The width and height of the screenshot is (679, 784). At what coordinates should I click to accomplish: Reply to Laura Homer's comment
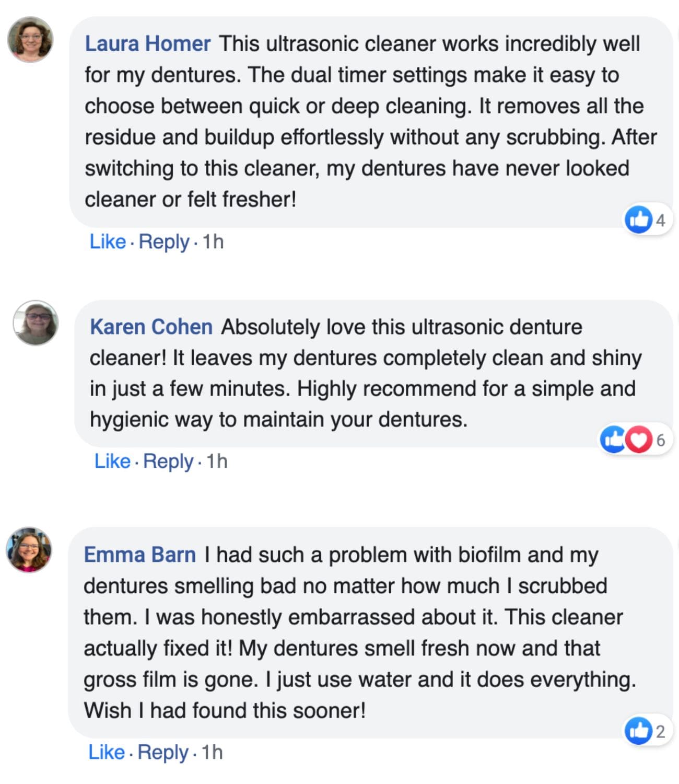point(164,242)
